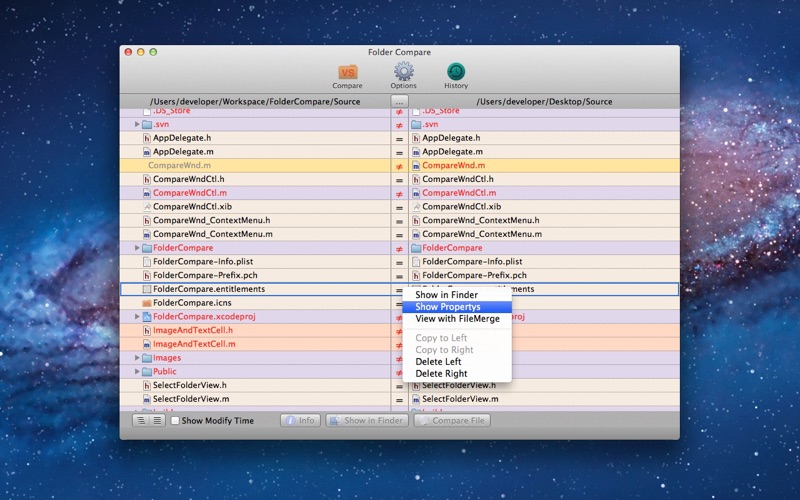Click the Show in Finder bottom button
Screen dimensions: 800x500
pyautogui.click(x=367, y=420)
